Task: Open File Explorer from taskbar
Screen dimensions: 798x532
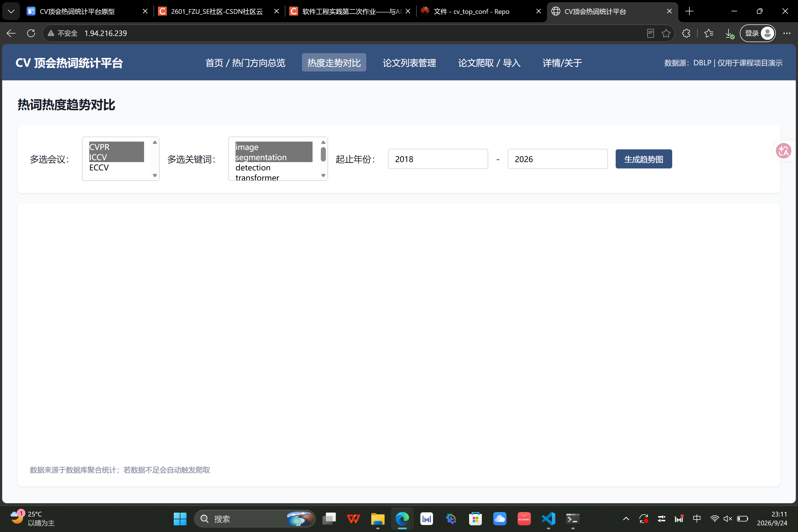Action: click(378, 519)
